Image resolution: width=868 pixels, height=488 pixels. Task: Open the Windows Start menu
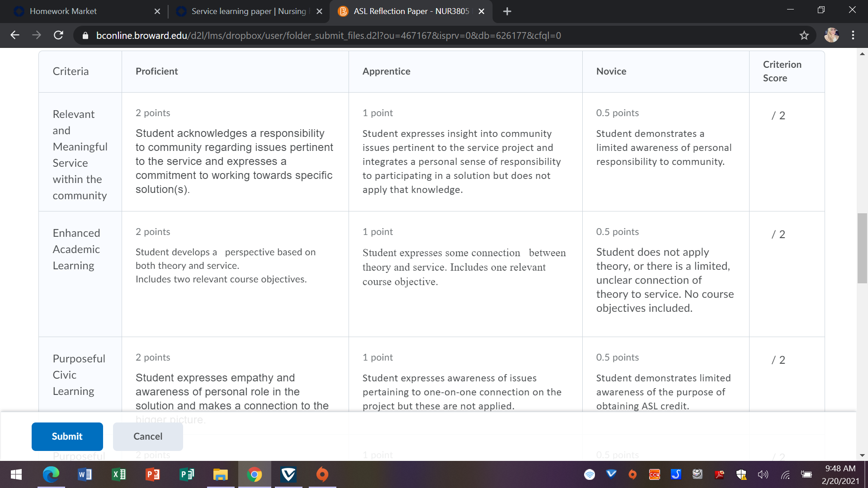(16, 474)
